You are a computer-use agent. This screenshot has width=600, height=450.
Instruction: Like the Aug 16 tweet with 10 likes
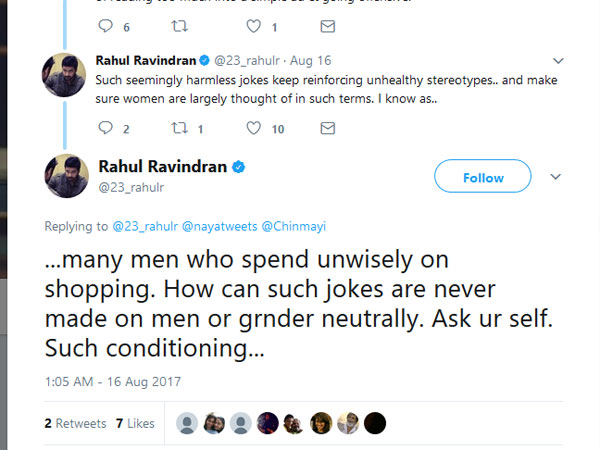253,128
